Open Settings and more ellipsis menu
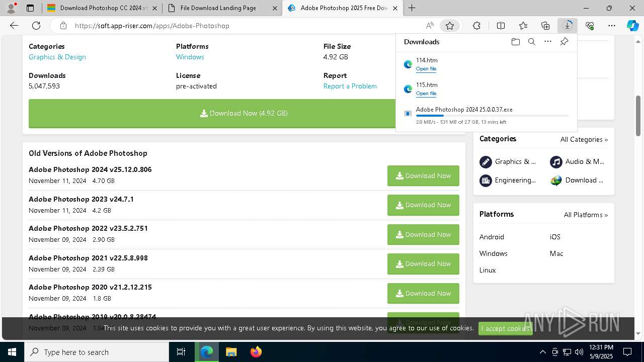The width and height of the screenshot is (644, 362). [x=612, y=26]
